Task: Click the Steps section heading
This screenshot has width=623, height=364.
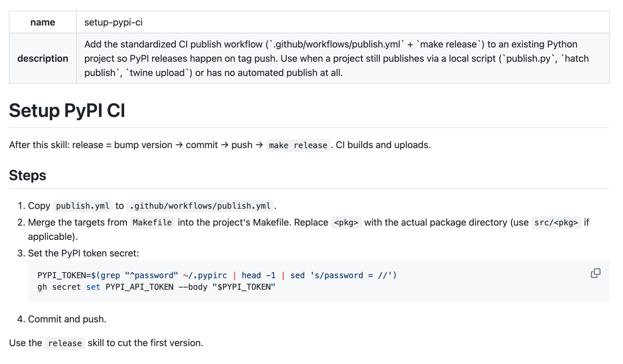Action: click(x=27, y=175)
